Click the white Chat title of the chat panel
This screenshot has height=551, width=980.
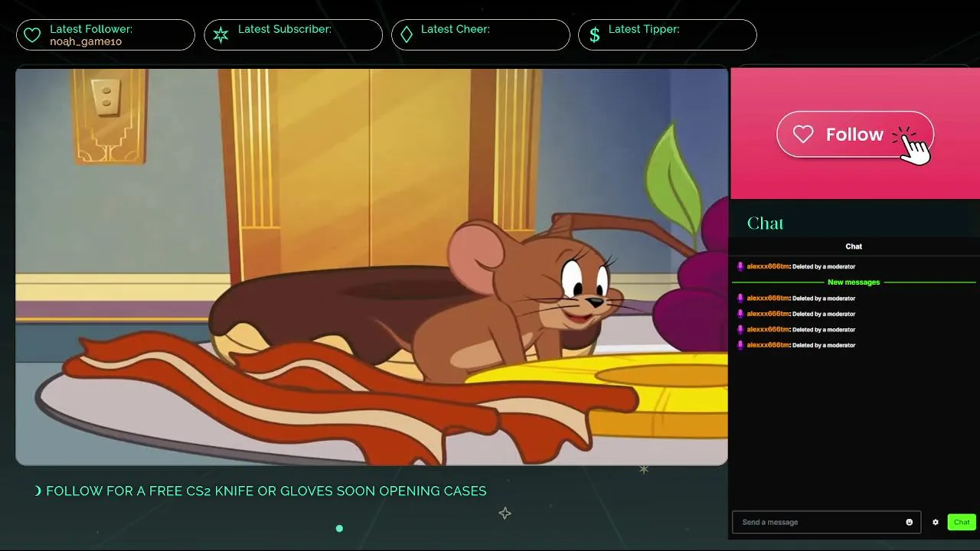854,246
